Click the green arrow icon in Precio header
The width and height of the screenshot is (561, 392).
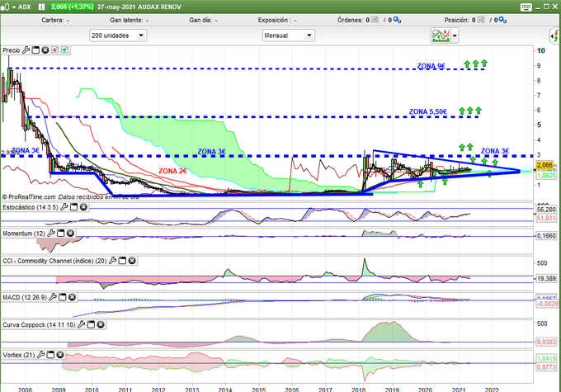tap(64, 50)
